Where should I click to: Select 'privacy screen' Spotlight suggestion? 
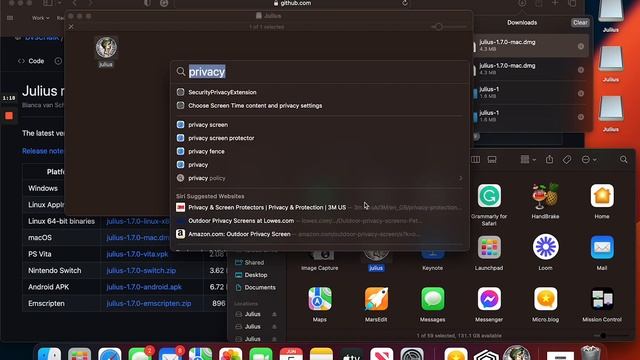tap(320, 125)
